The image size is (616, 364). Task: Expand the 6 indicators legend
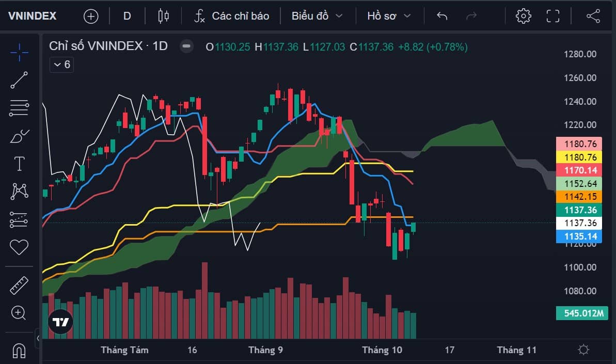[x=61, y=65]
